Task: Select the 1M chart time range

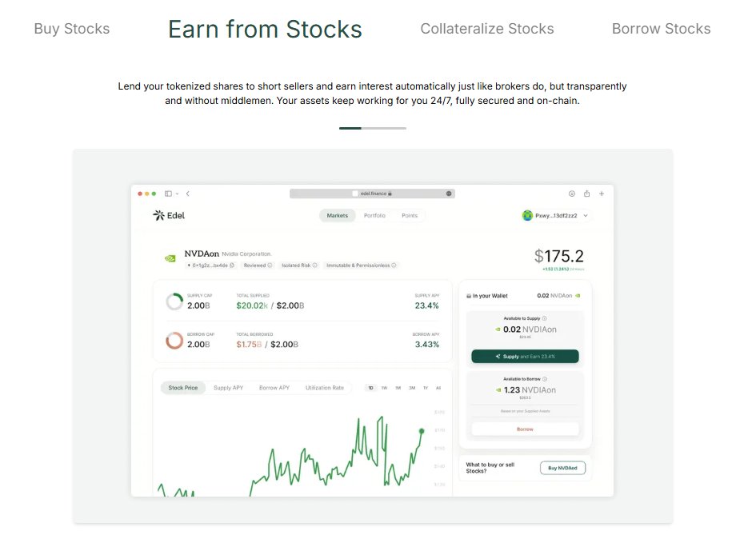Action: [398, 388]
